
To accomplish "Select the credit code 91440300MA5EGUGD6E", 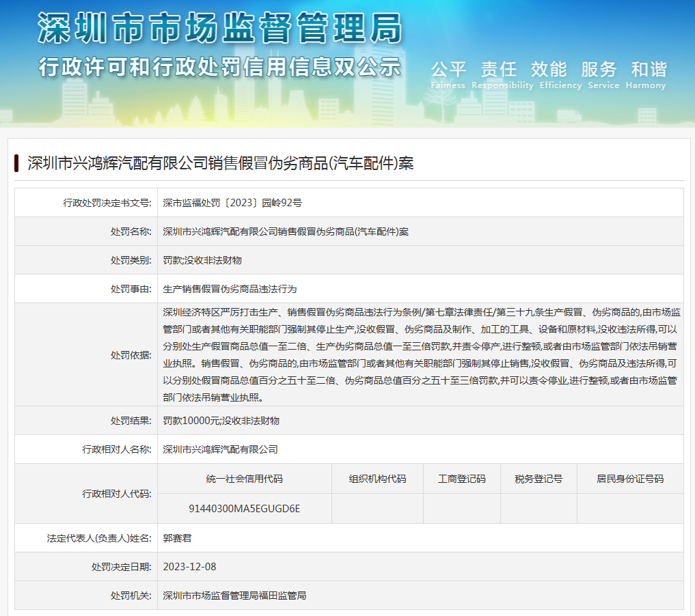I will pyautogui.click(x=244, y=509).
